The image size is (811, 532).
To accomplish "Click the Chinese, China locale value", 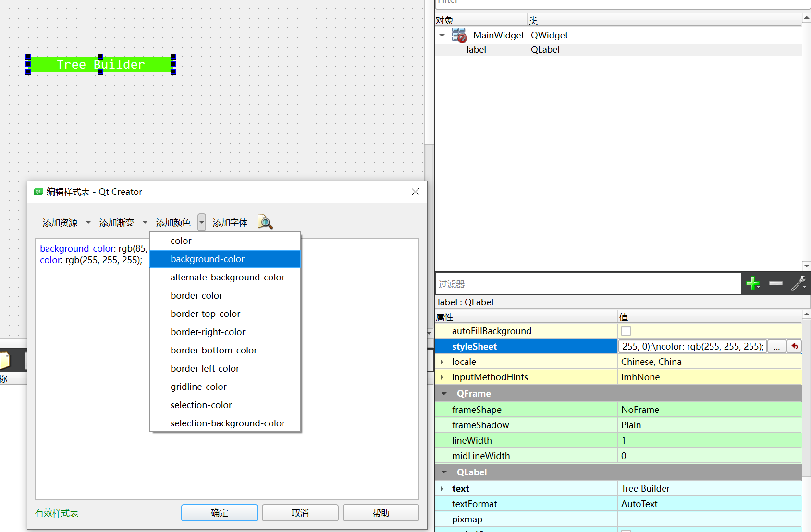I will point(710,362).
